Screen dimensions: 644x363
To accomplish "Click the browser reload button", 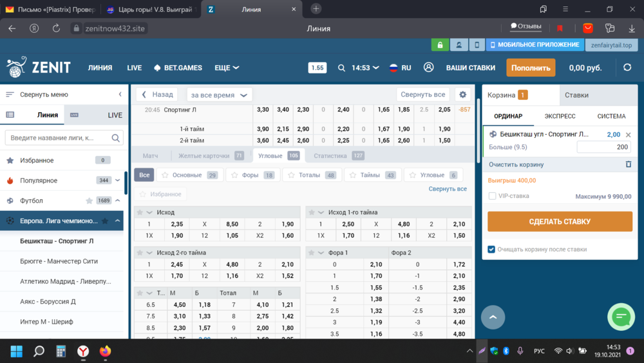I will click(x=56, y=28).
